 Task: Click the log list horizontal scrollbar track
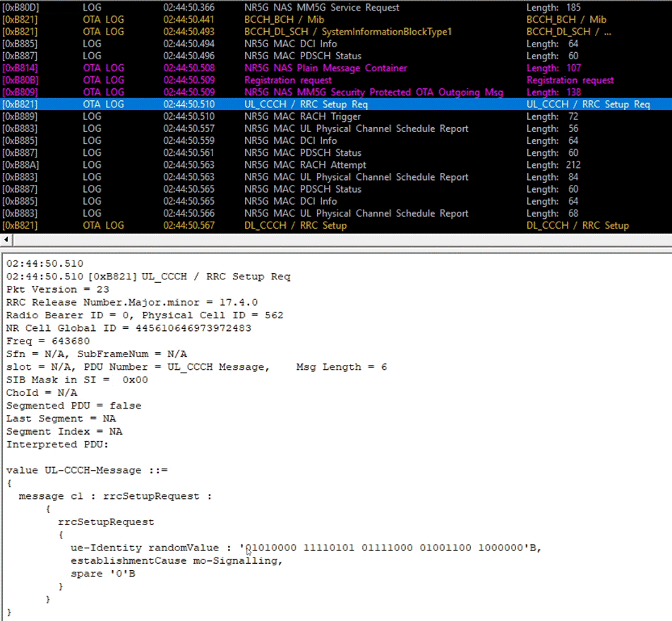(x=342, y=240)
